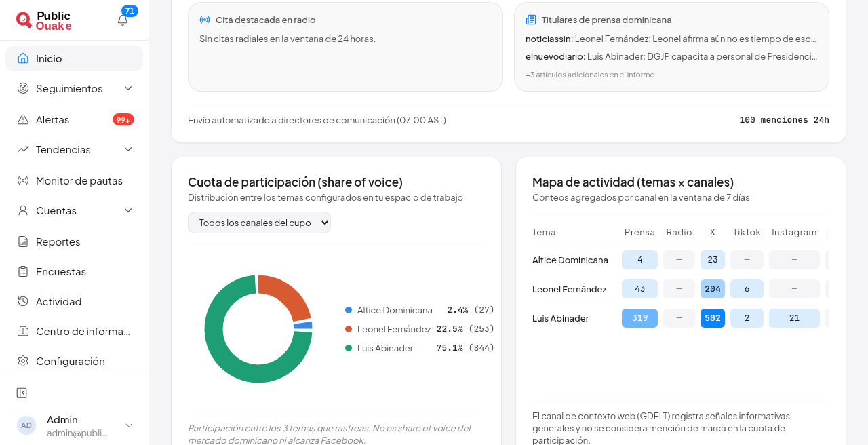The height and width of the screenshot is (445, 868).
Task: Click the Prensa column header
Action: click(x=639, y=232)
